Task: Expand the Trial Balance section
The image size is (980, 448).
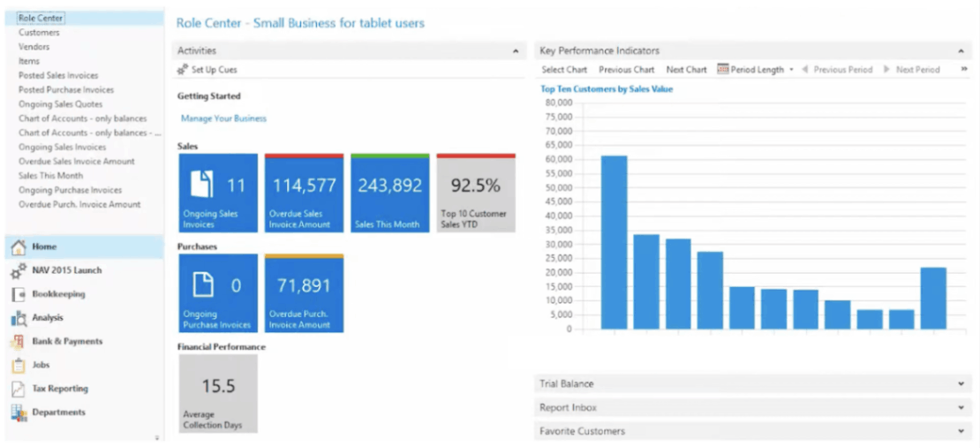Action: [x=960, y=384]
